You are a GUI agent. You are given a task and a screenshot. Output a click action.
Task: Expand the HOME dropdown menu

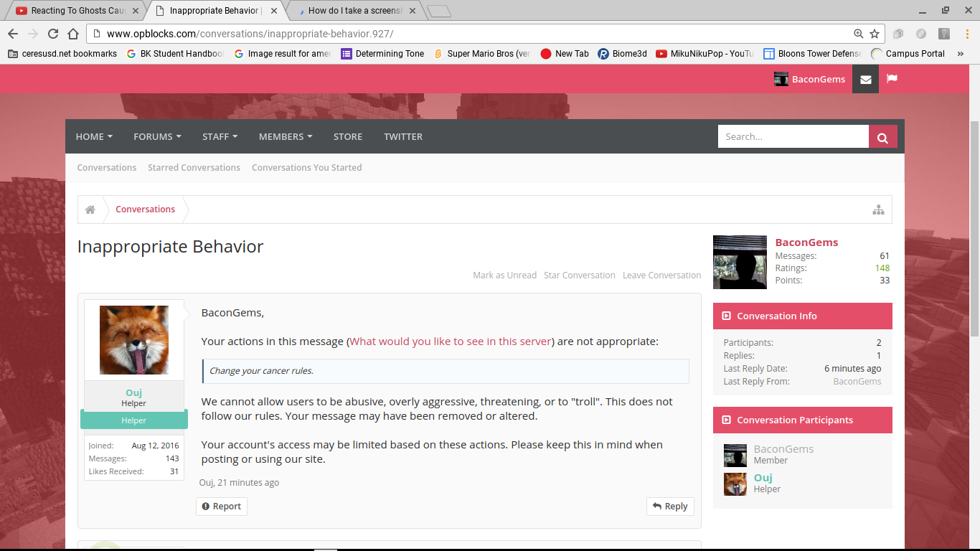[x=94, y=136]
